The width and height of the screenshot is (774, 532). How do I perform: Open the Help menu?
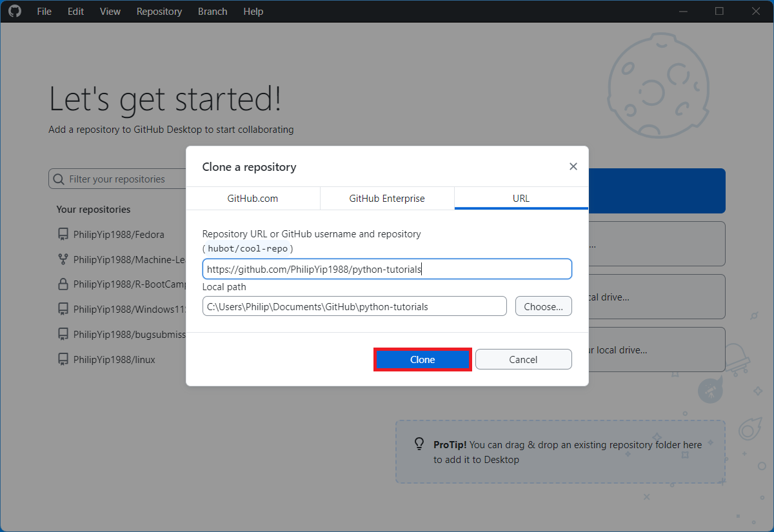click(x=253, y=12)
